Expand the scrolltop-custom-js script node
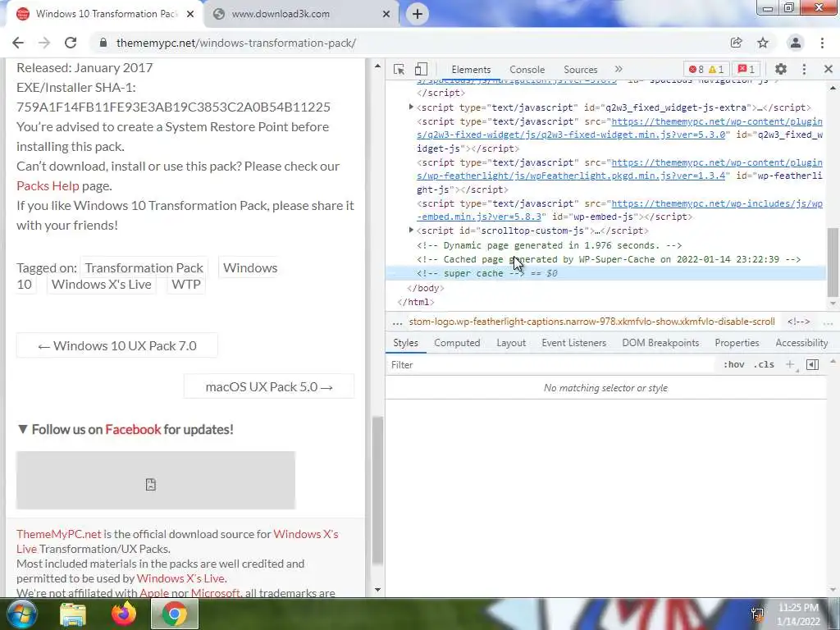 411,231
